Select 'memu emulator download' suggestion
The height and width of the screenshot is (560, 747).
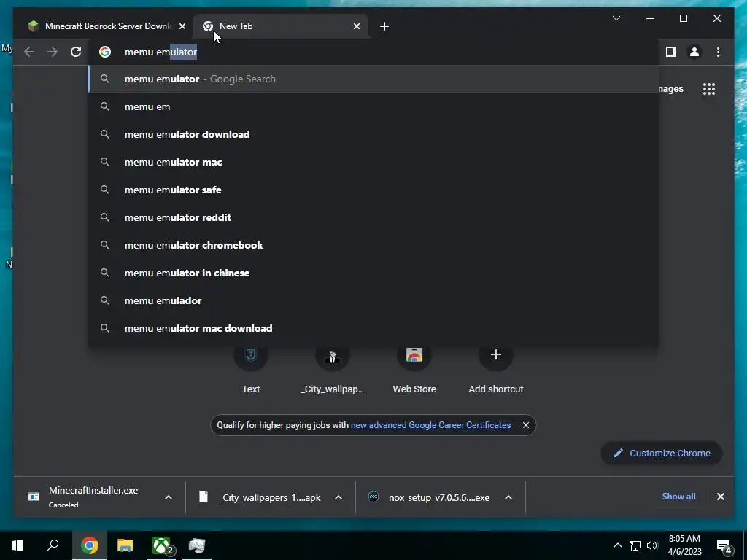click(x=373, y=134)
